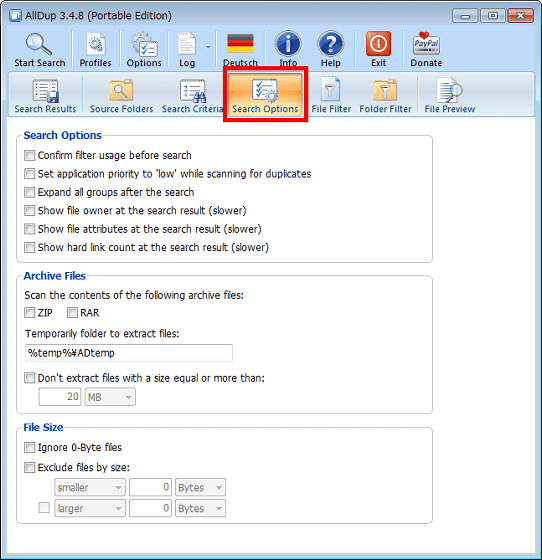This screenshot has height=560, width=542.
Task: Click the Start Search magnifier icon
Action: coord(39,44)
